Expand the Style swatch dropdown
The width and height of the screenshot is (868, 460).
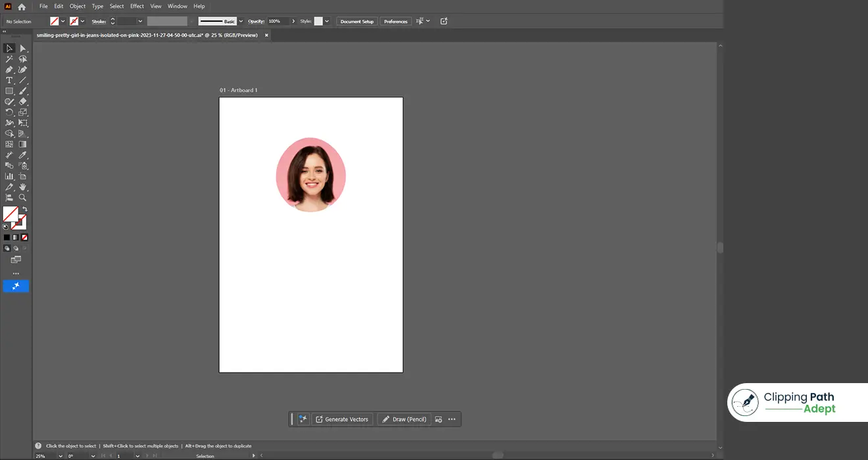click(x=327, y=21)
